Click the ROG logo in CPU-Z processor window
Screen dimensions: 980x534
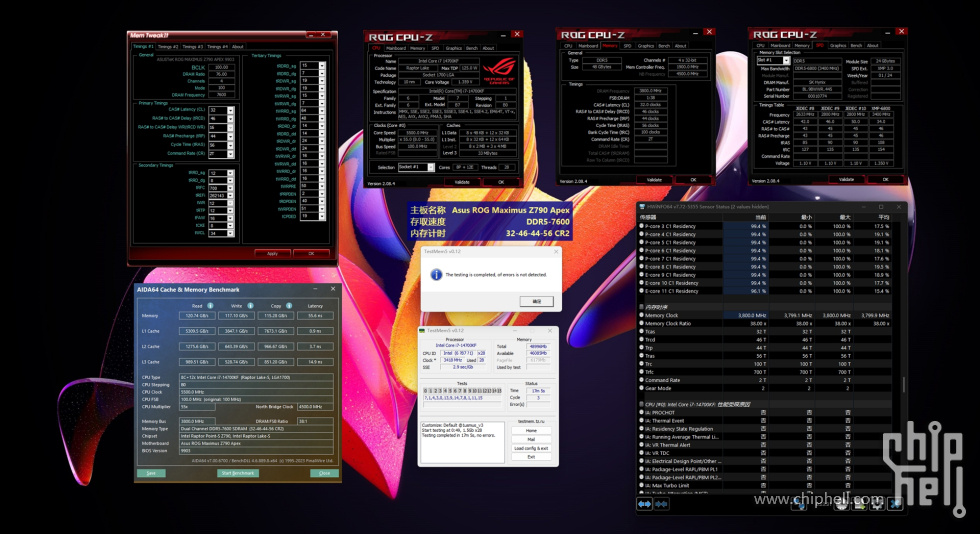[499, 71]
